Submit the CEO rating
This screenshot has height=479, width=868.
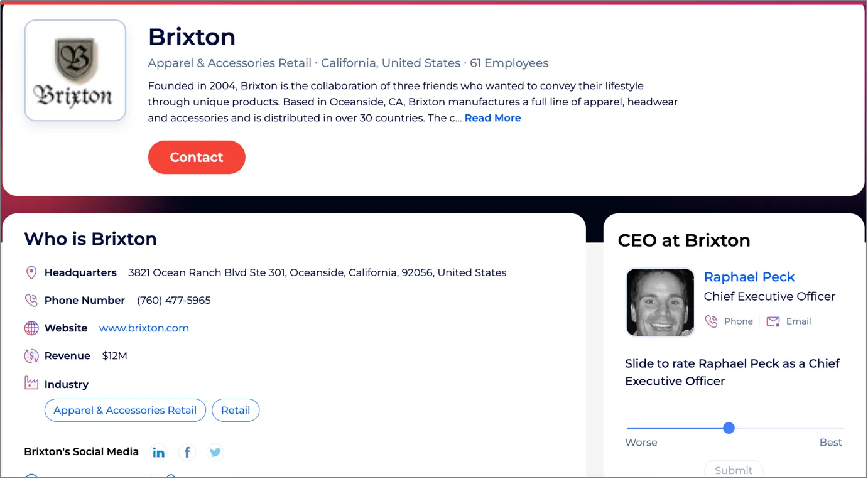click(734, 470)
